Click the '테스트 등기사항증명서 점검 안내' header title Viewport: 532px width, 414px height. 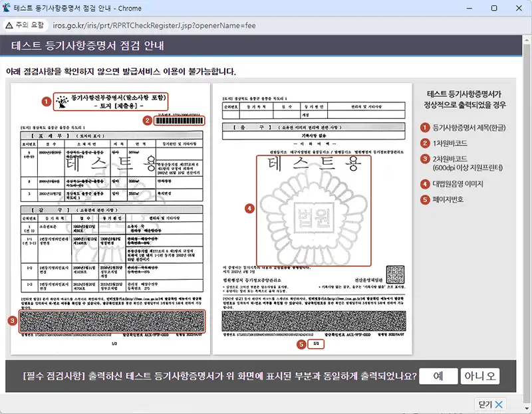click(88, 46)
